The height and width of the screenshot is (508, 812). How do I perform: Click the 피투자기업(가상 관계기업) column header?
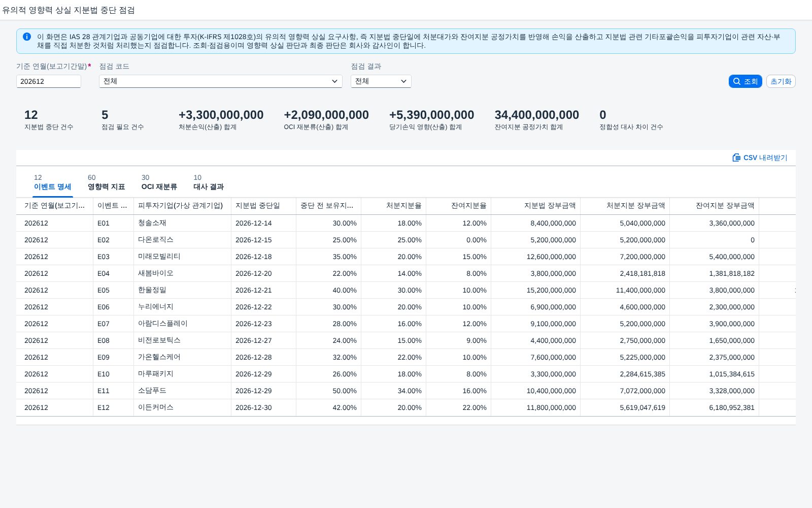[x=182, y=206]
